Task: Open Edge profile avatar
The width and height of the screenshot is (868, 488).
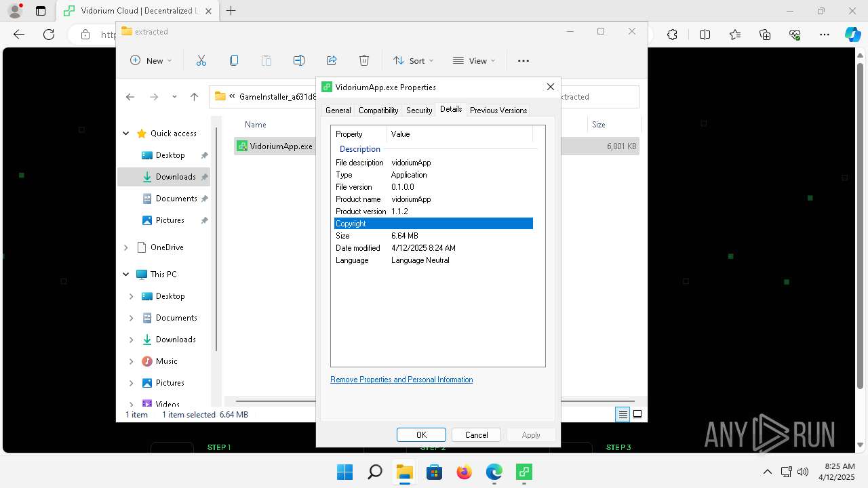Action: pyautogui.click(x=15, y=11)
